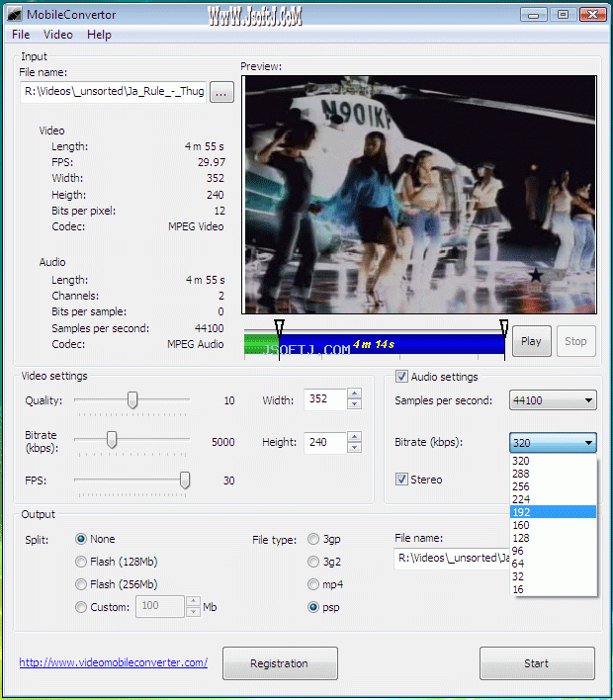Select 64 kbps bitrate option

[x=553, y=564]
